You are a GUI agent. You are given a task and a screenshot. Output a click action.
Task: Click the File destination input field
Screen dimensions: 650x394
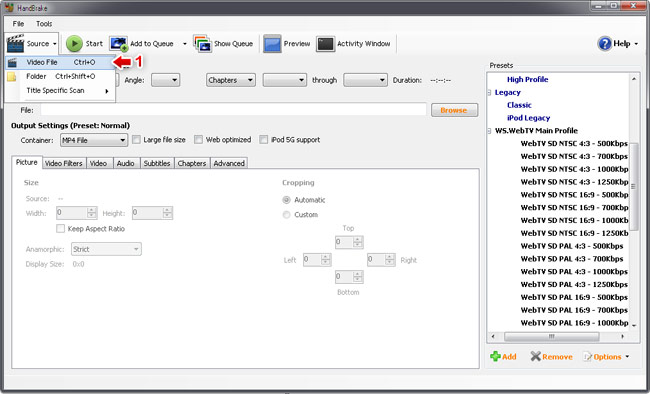[x=233, y=110]
